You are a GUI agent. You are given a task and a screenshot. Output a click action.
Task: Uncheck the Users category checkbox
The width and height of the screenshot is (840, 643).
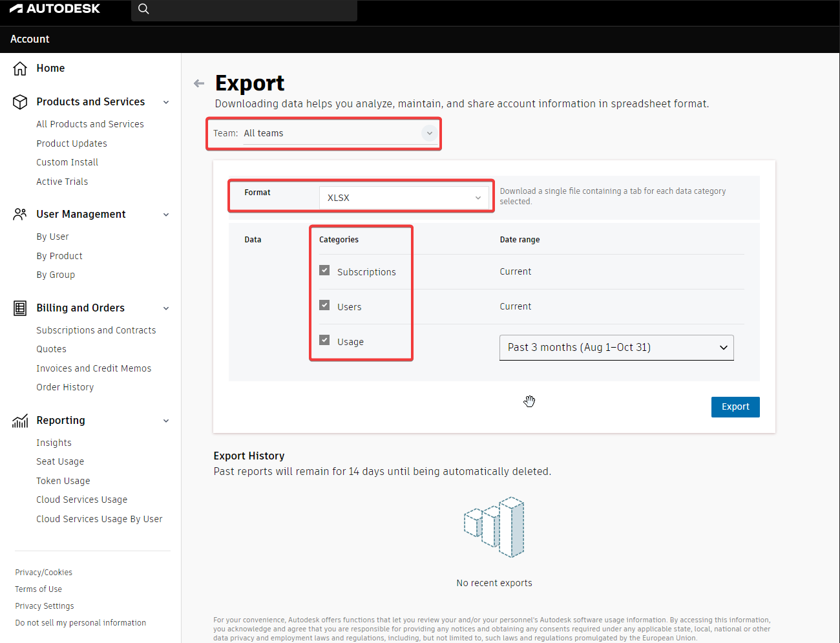tap(324, 305)
